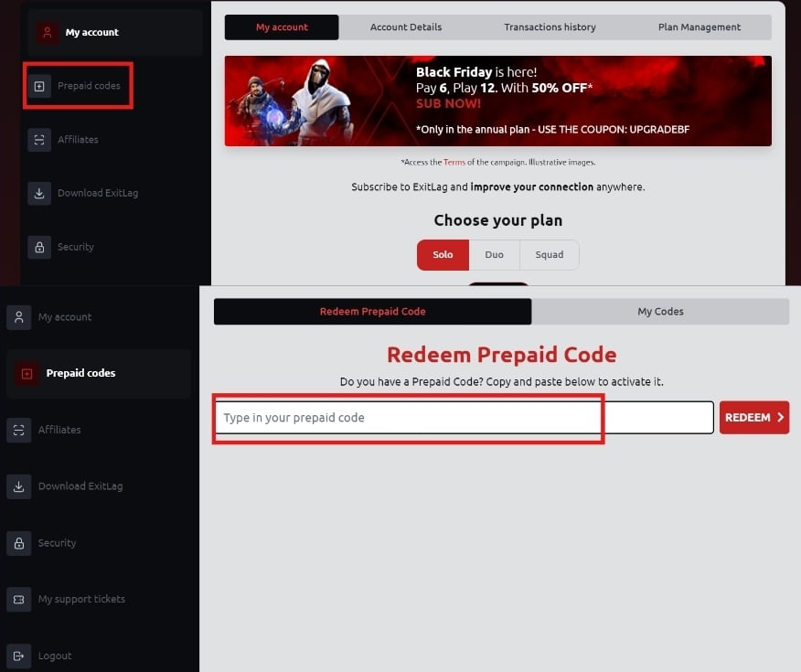Select the Duo plan option
The height and width of the screenshot is (672, 801).
pyautogui.click(x=494, y=255)
